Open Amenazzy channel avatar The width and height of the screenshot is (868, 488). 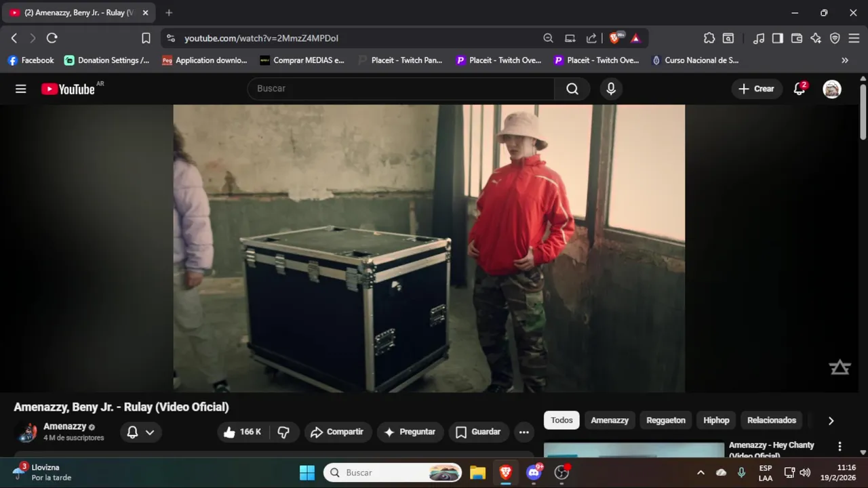[x=26, y=432]
